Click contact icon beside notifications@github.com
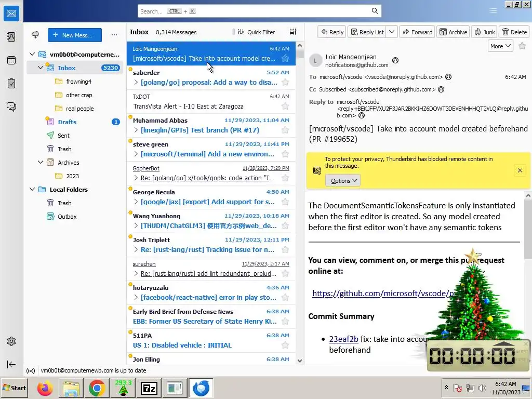Image resolution: width=532 pixels, height=399 pixels. (x=395, y=60)
